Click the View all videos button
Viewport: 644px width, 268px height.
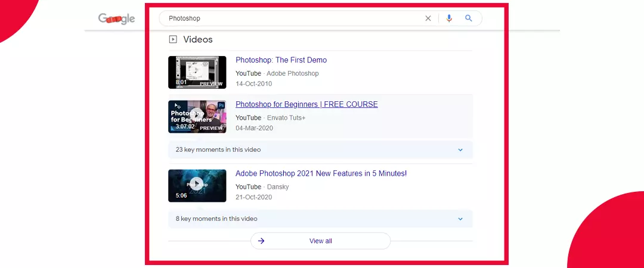320,241
